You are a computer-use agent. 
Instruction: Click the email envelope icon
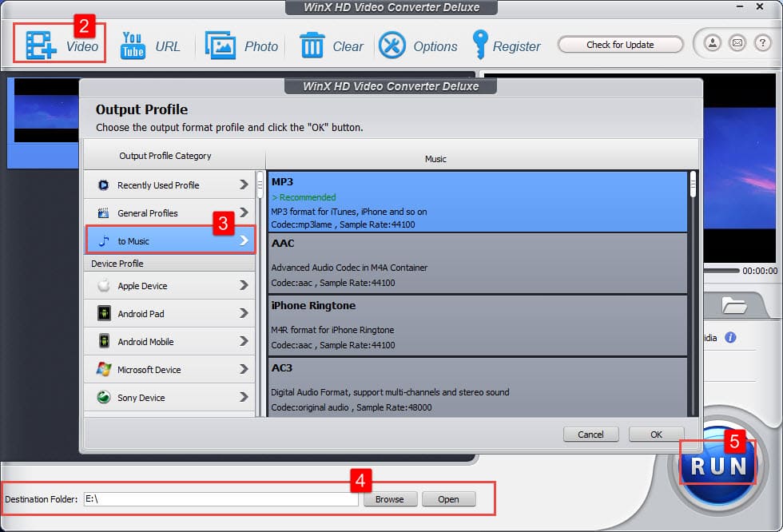click(737, 43)
